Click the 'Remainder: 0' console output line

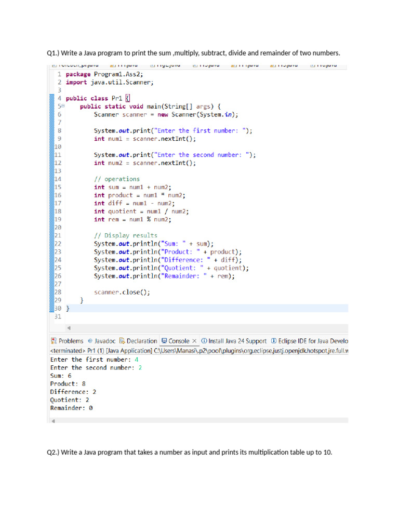(71, 408)
